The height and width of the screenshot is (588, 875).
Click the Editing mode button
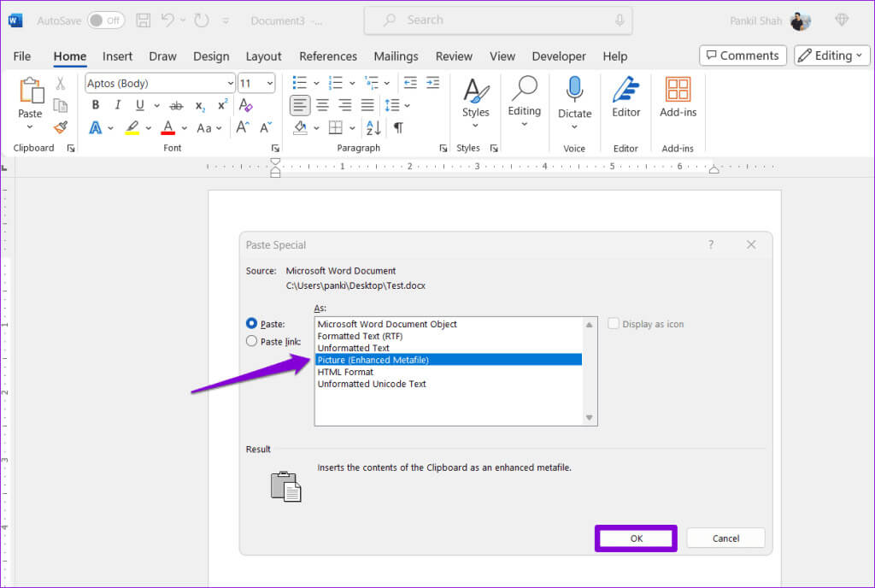coord(831,56)
